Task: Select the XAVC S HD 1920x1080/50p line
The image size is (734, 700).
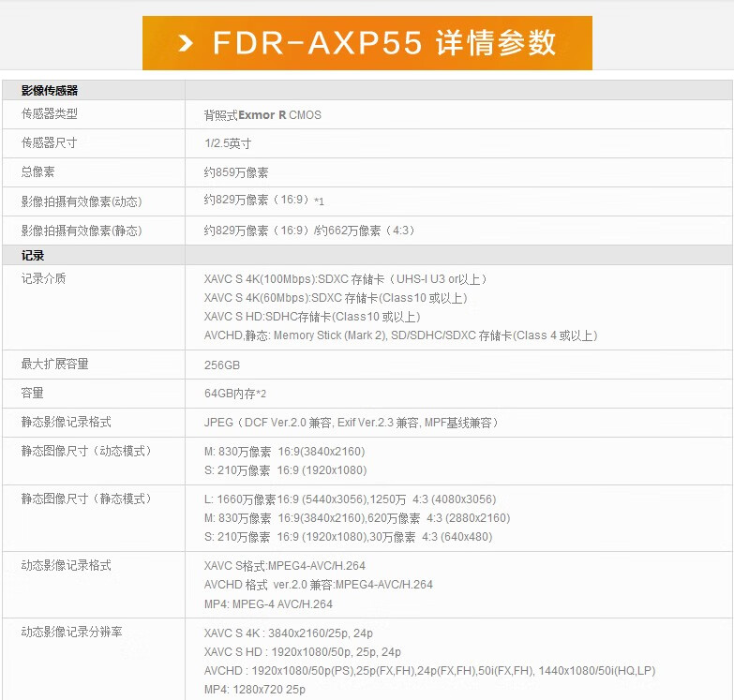Action: 302,652
